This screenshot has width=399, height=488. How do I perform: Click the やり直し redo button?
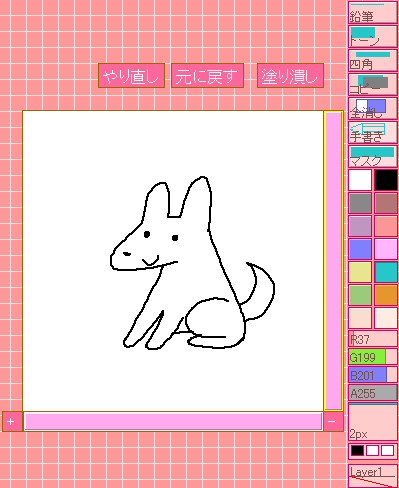pos(131,76)
